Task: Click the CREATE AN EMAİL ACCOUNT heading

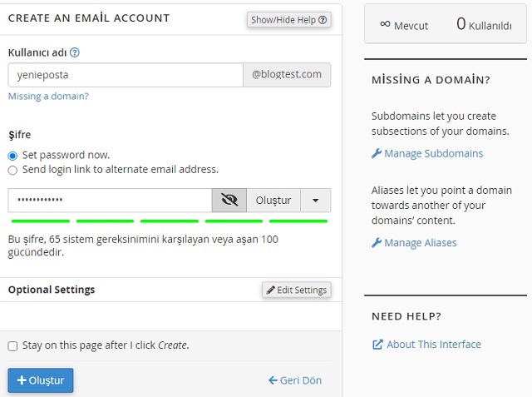Action: coord(89,18)
